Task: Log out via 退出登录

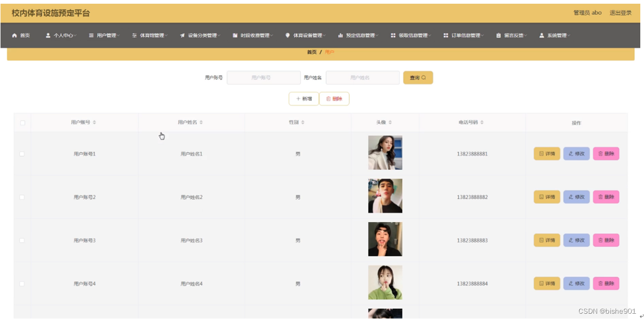Action: (x=620, y=13)
